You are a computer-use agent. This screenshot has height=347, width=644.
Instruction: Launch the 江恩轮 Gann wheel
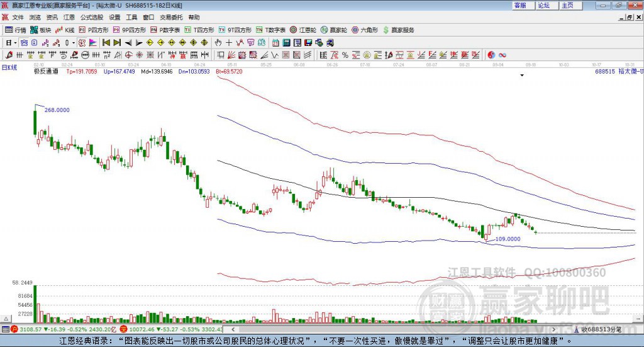[x=303, y=30]
